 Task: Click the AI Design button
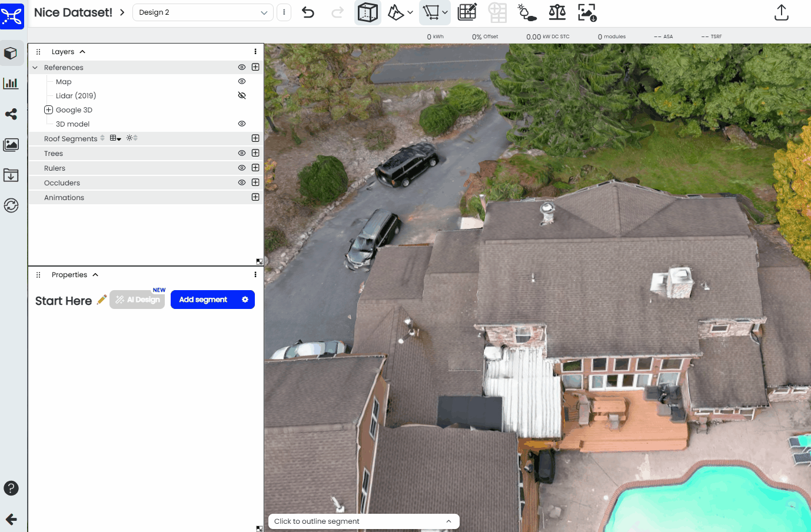[x=137, y=300]
